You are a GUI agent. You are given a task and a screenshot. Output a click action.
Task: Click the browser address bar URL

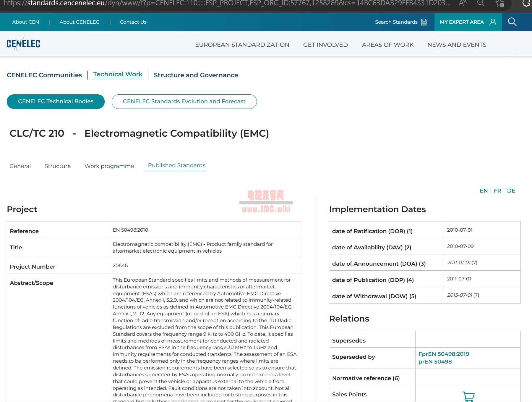click(228, 4)
